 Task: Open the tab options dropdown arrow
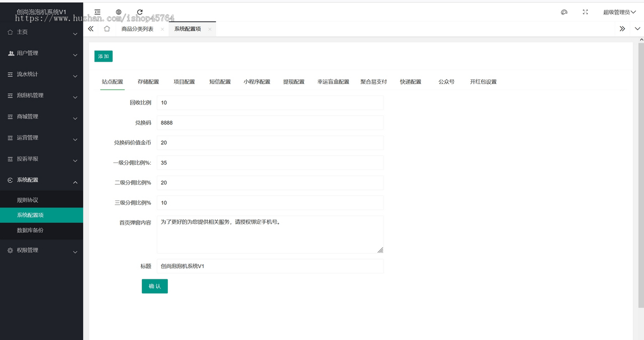tap(638, 29)
